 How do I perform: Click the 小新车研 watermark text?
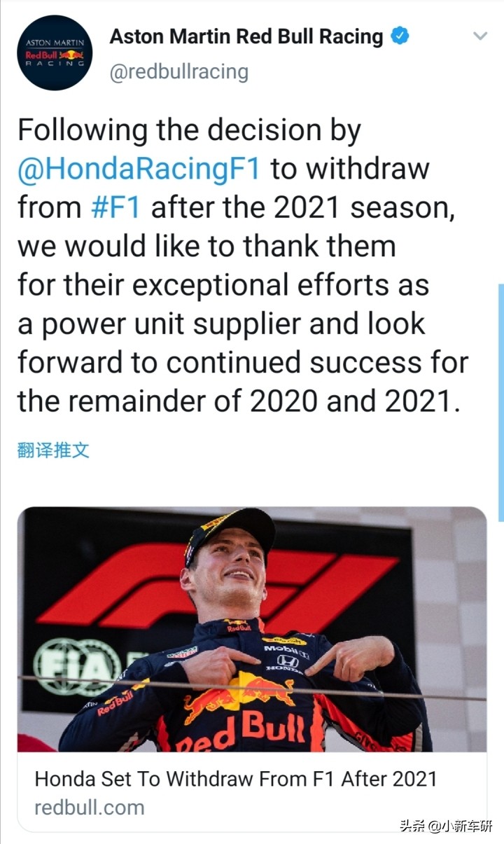tap(466, 826)
